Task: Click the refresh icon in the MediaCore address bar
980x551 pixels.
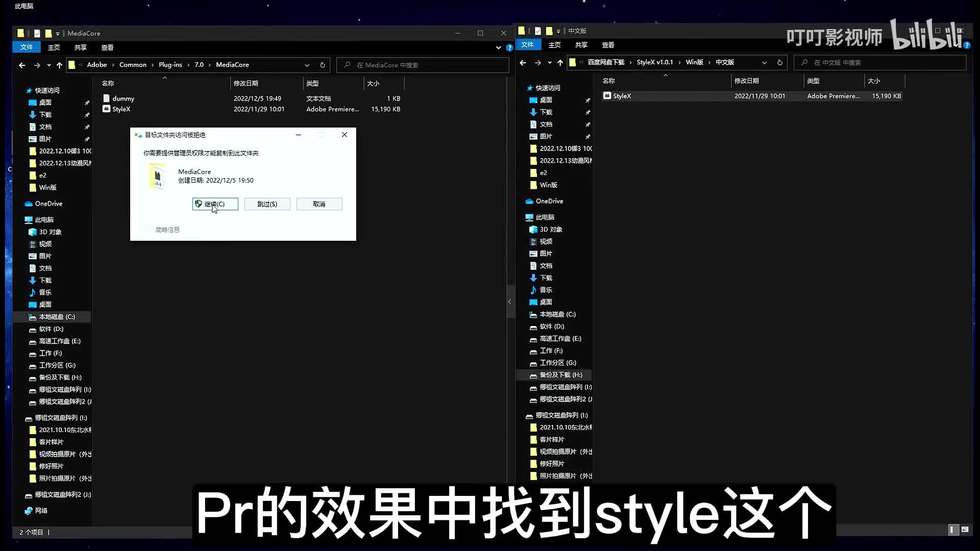Action: coord(323,65)
